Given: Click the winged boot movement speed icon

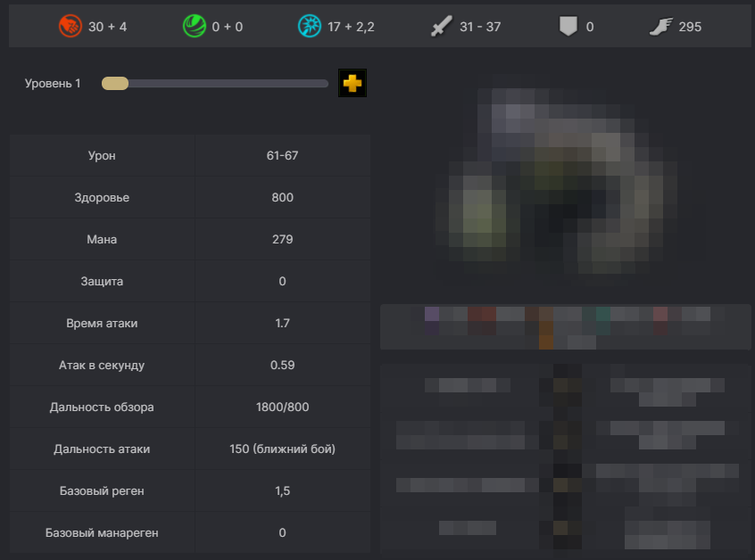Looking at the screenshot, I should (x=660, y=27).
